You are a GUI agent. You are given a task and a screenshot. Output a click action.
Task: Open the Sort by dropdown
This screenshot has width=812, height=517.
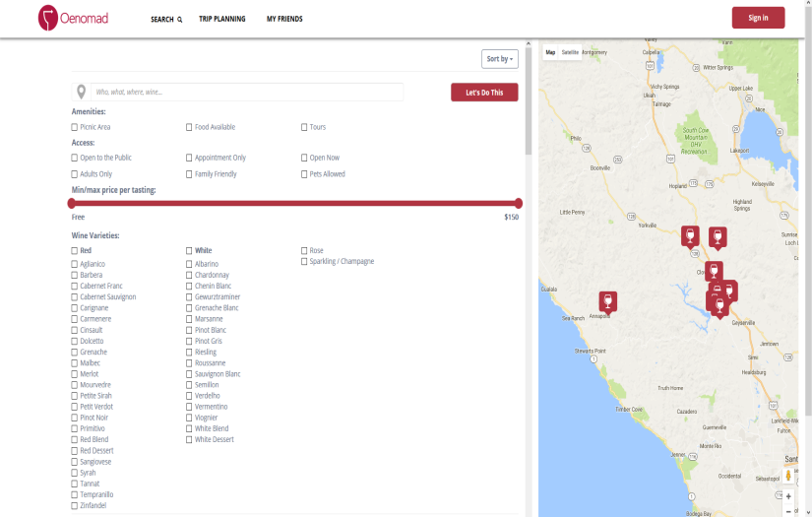500,59
